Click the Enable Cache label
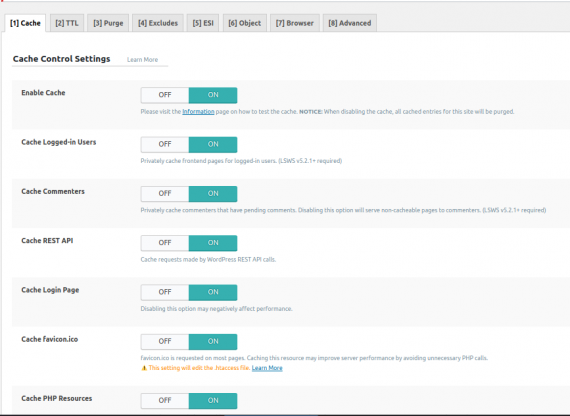570x416 pixels. (x=43, y=93)
